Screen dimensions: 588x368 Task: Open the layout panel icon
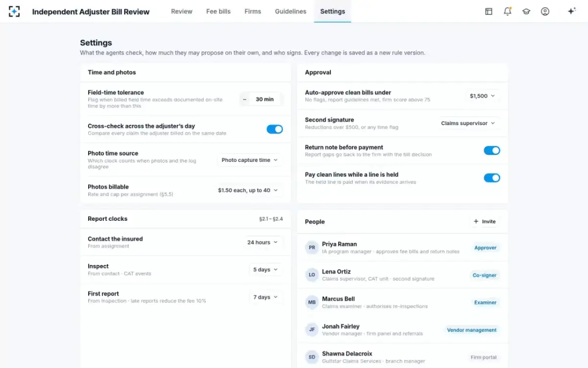pos(489,11)
